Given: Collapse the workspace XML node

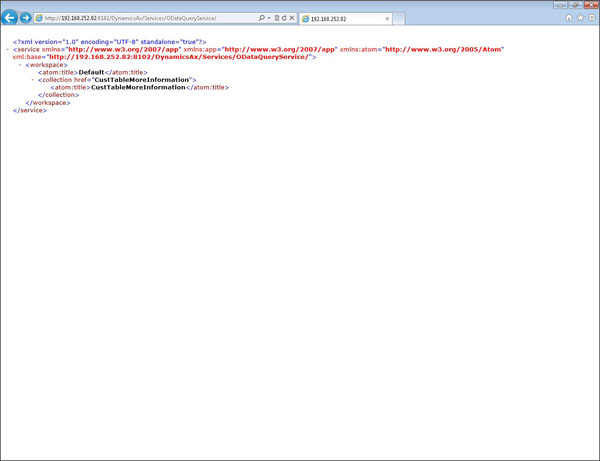Looking at the screenshot, I should pos(20,65).
